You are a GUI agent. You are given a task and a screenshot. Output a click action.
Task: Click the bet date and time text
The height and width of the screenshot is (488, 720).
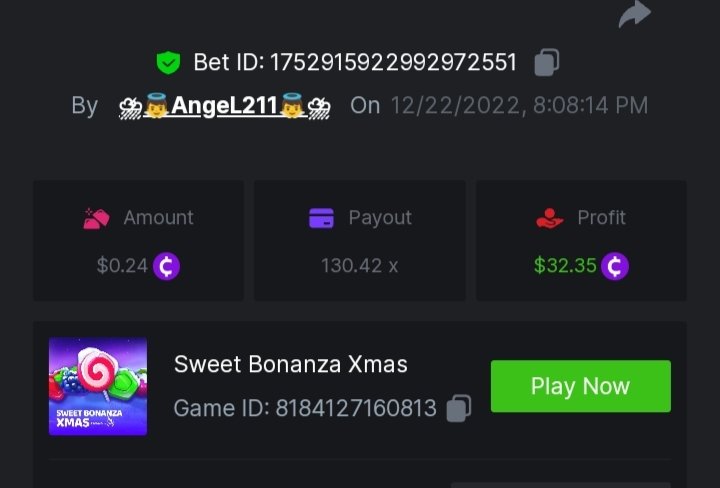[518, 105]
